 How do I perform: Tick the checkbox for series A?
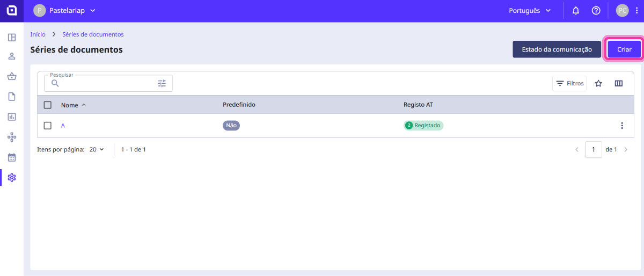click(x=48, y=126)
